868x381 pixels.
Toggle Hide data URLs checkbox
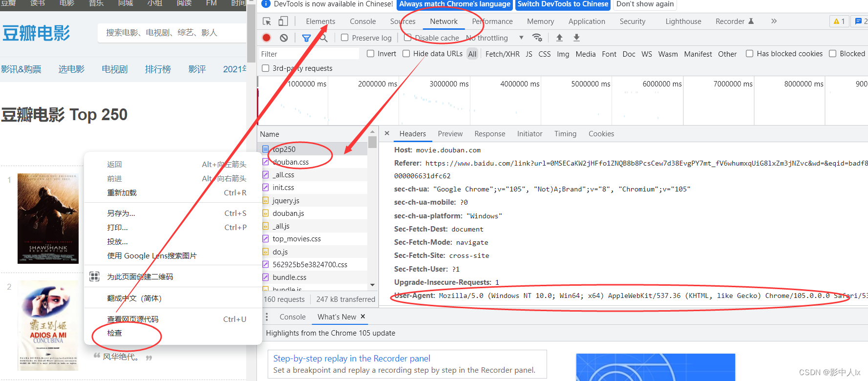406,54
